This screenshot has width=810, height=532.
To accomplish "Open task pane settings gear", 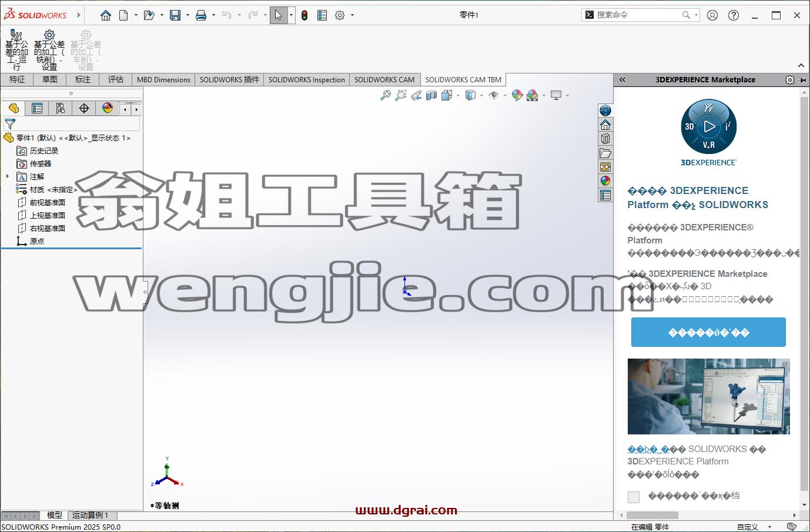I will pyautogui.click(x=790, y=80).
